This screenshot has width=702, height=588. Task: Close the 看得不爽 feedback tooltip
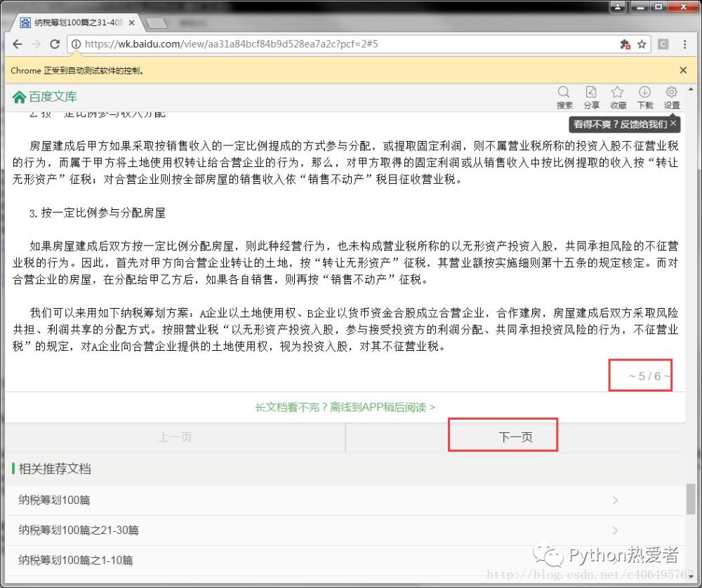673,123
